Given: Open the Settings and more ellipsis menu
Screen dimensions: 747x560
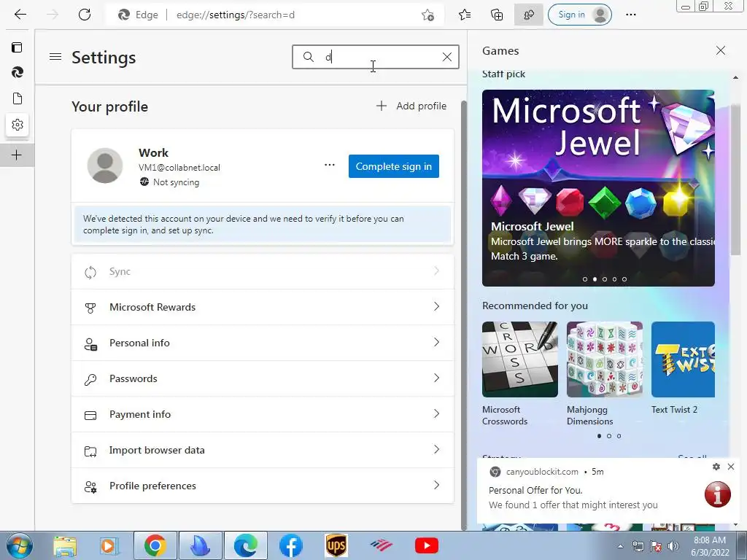Looking at the screenshot, I should (631, 15).
